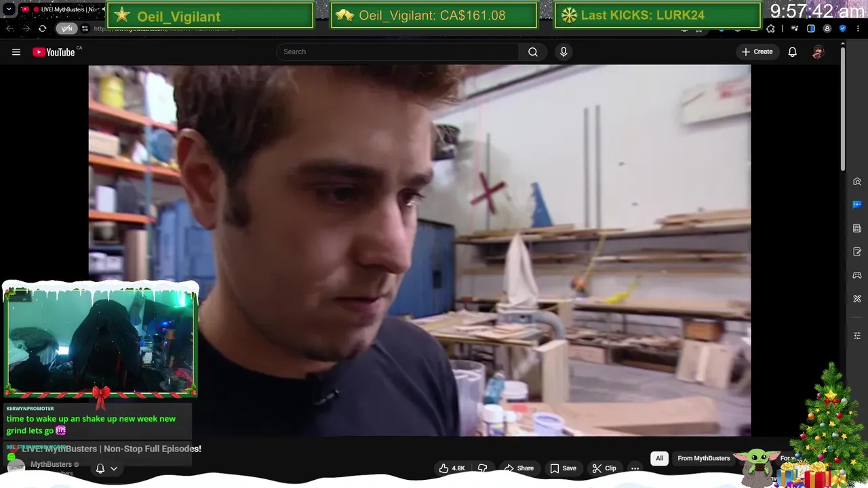The height and width of the screenshot is (488, 868).
Task: Start voice search with the microphone
Action: pyautogui.click(x=564, y=52)
